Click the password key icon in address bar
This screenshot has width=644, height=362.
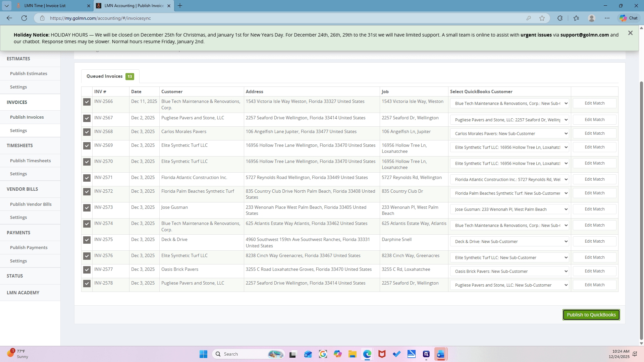[529, 18]
